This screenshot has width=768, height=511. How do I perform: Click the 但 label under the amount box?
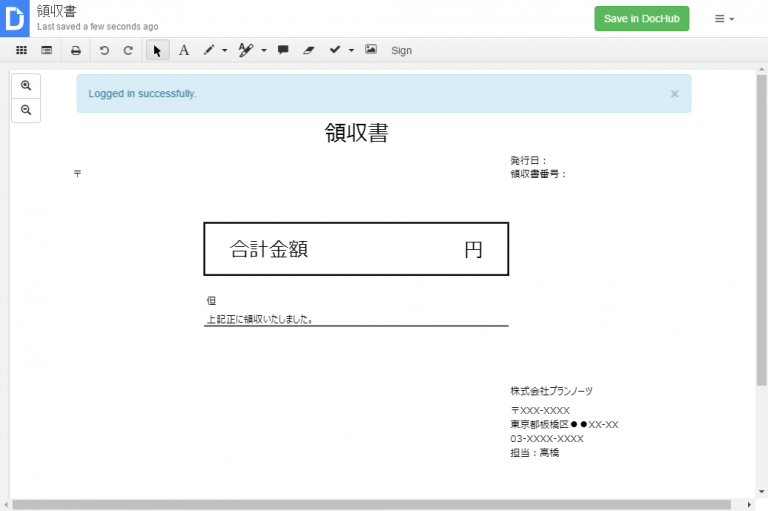click(211, 301)
